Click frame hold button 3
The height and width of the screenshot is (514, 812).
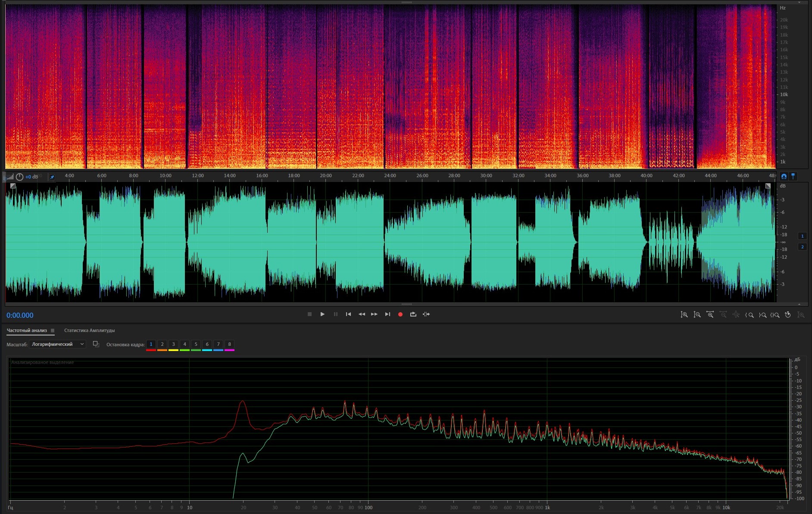point(173,344)
